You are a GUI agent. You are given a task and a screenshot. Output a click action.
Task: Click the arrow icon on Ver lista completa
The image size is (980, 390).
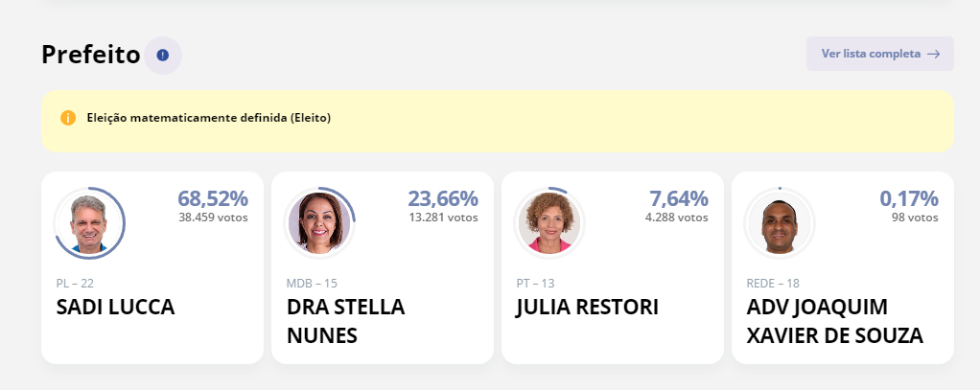[933, 54]
